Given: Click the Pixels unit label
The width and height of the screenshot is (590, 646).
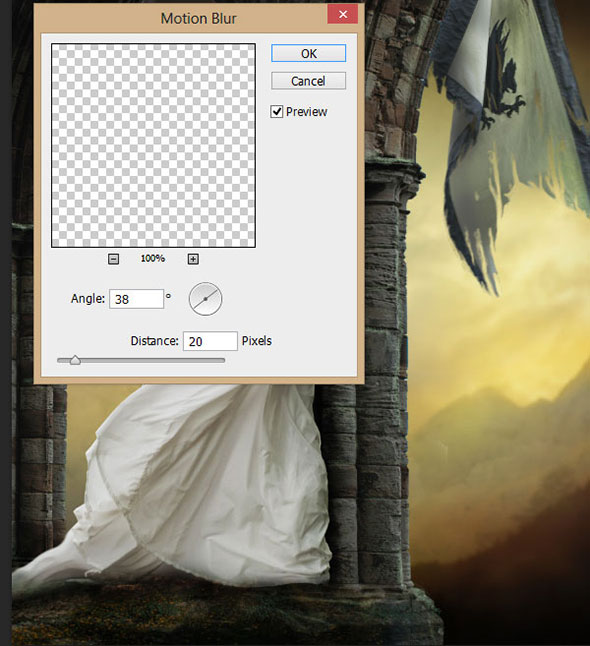Looking at the screenshot, I should 257,341.
